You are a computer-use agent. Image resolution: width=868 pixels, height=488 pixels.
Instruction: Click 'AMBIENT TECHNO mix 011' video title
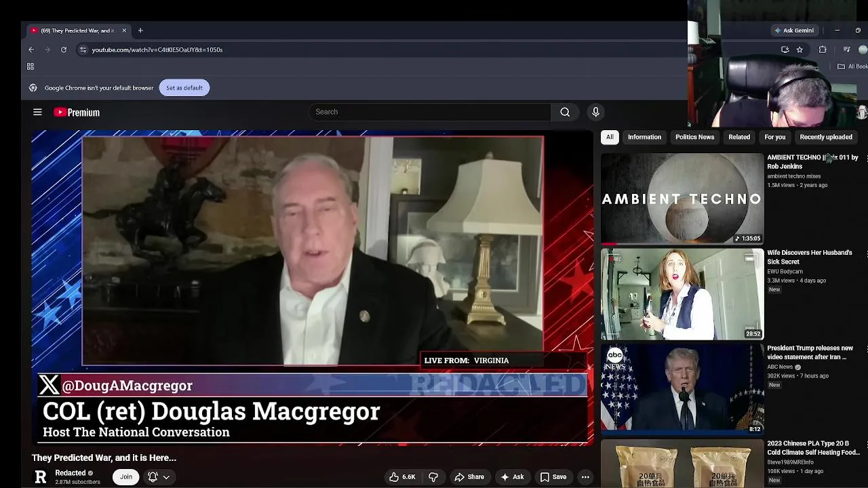[812, 161]
